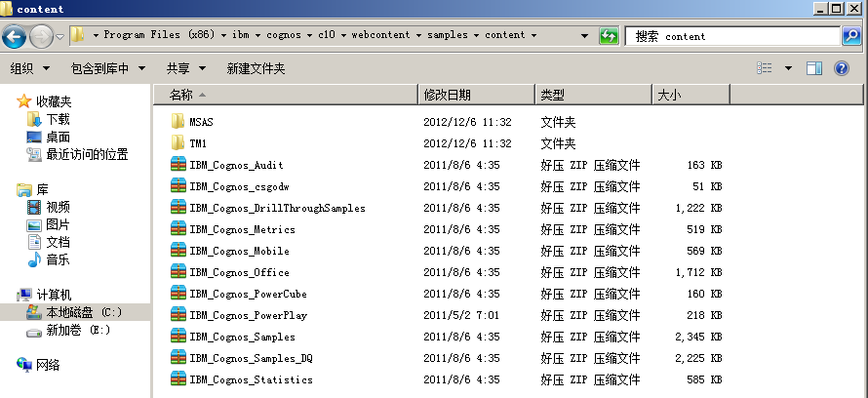Expand dropdown arrow after ibm breadcrumb
The height and width of the screenshot is (398, 868).
[256, 35]
